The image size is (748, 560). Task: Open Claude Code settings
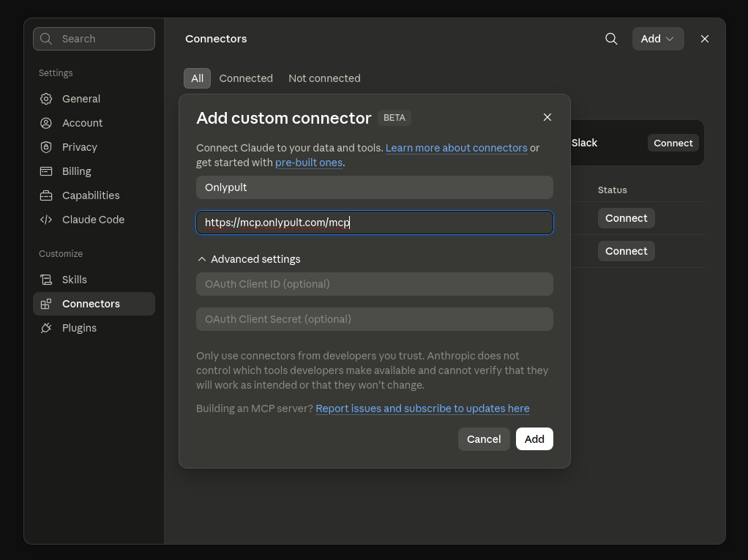(x=94, y=220)
